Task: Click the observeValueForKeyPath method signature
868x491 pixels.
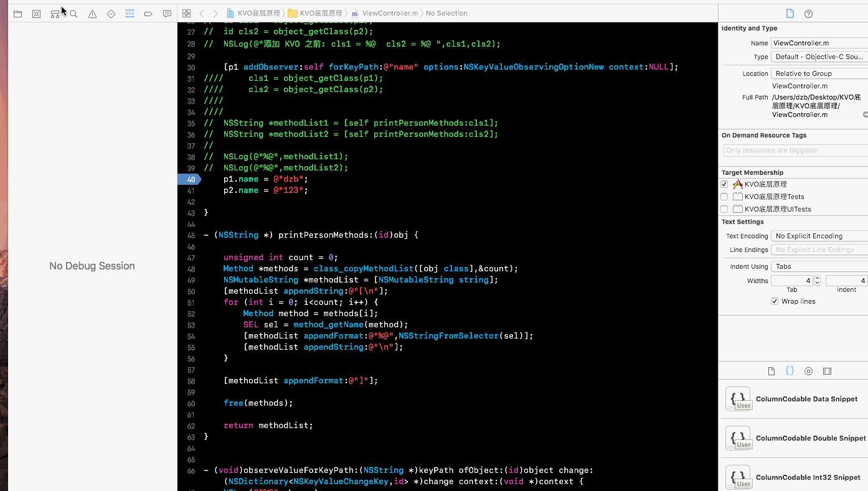Action: pos(399,476)
